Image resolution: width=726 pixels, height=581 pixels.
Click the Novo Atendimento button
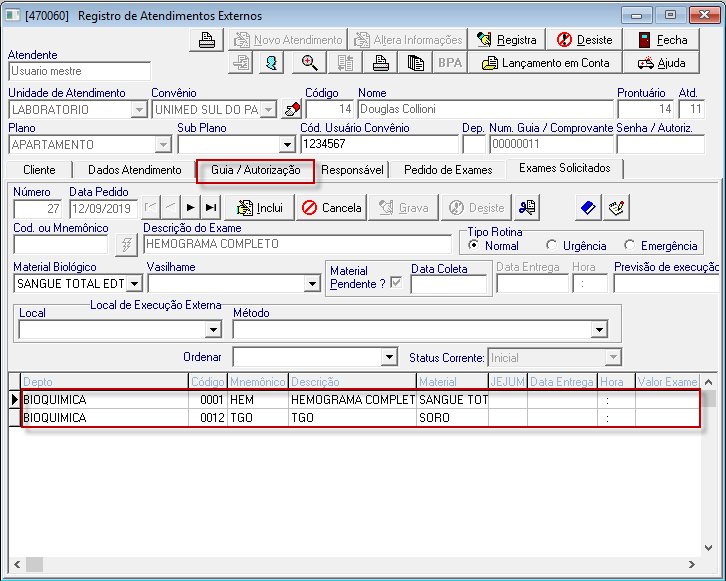tap(288, 40)
